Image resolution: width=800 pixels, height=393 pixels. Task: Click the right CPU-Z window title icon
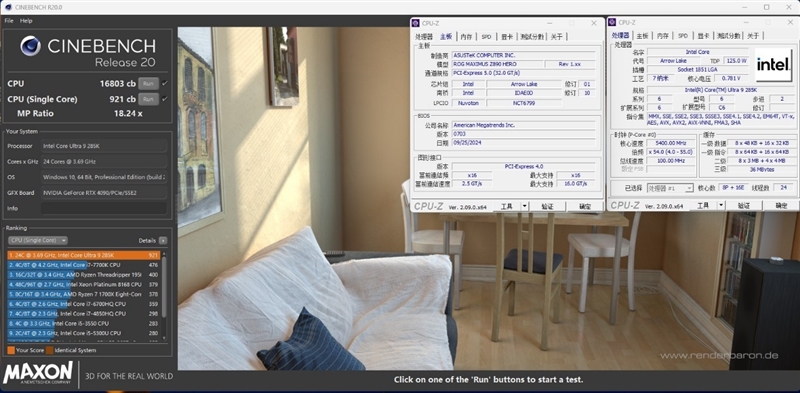(613, 22)
